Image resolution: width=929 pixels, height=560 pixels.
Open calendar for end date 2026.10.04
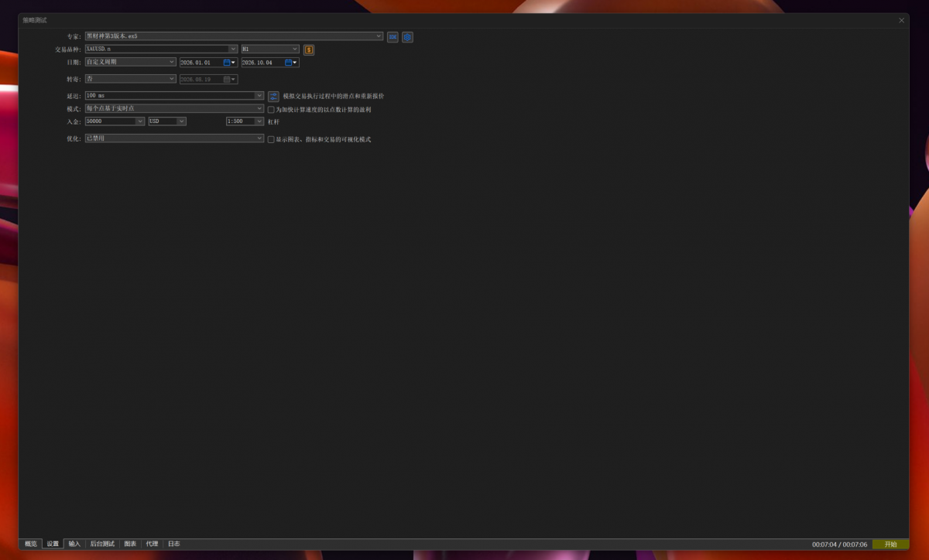(291, 63)
